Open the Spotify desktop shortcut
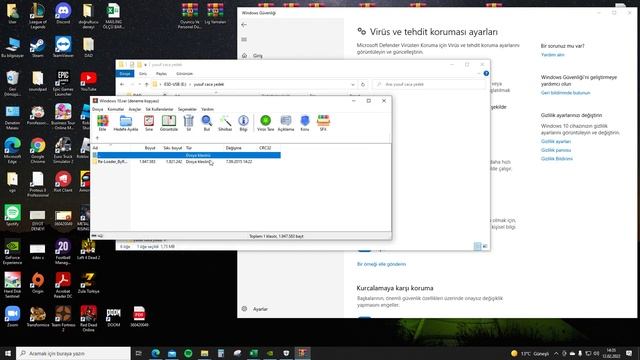This screenshot has height=360, width=640. tap(12, 216)
